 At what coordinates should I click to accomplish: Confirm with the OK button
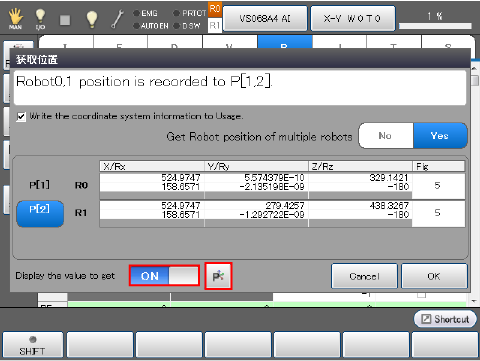pos(434,276)
